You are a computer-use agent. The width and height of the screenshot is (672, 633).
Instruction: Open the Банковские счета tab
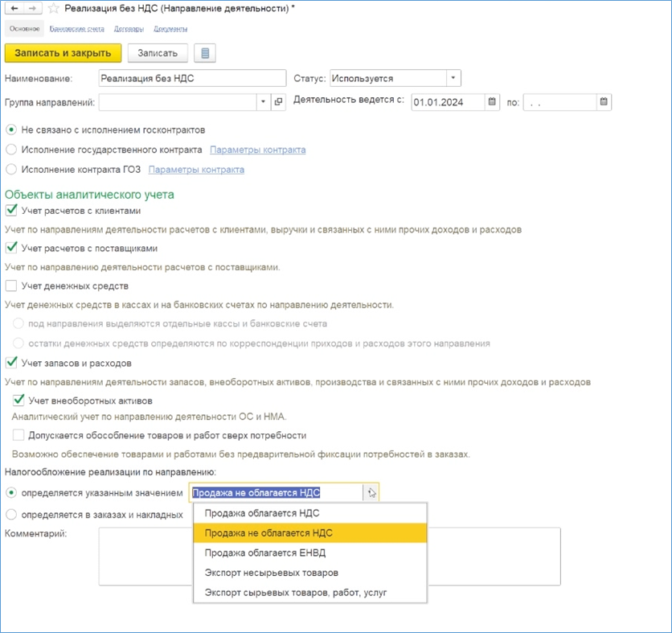point(76,29)
